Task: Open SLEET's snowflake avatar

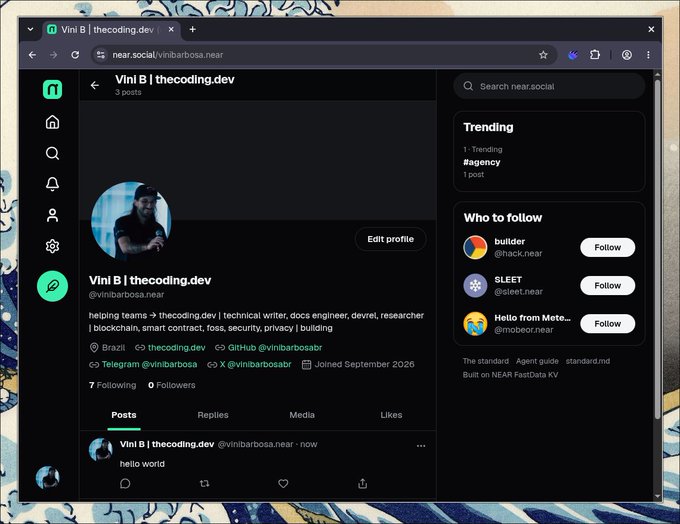Action: click(475, 285)
